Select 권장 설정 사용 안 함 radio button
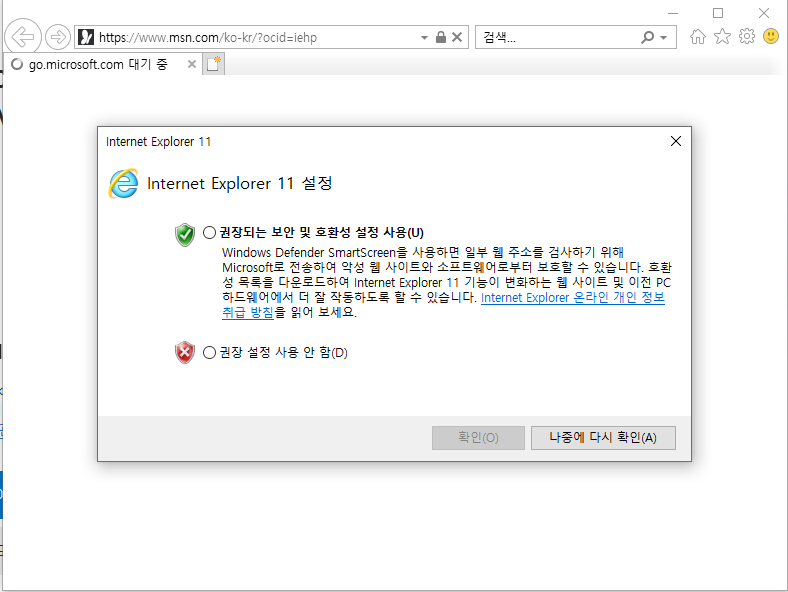Viewport: 788px width, 592px height. [x=209, y=352]
